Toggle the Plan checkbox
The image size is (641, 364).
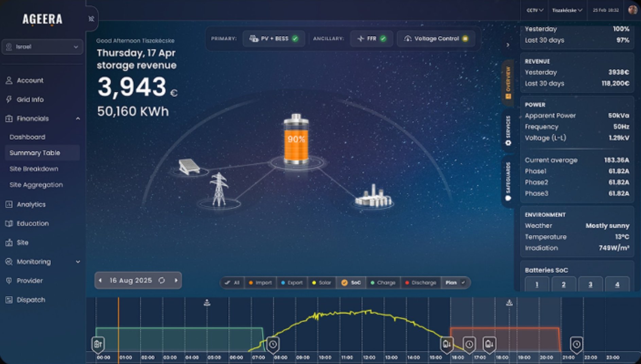463,282
